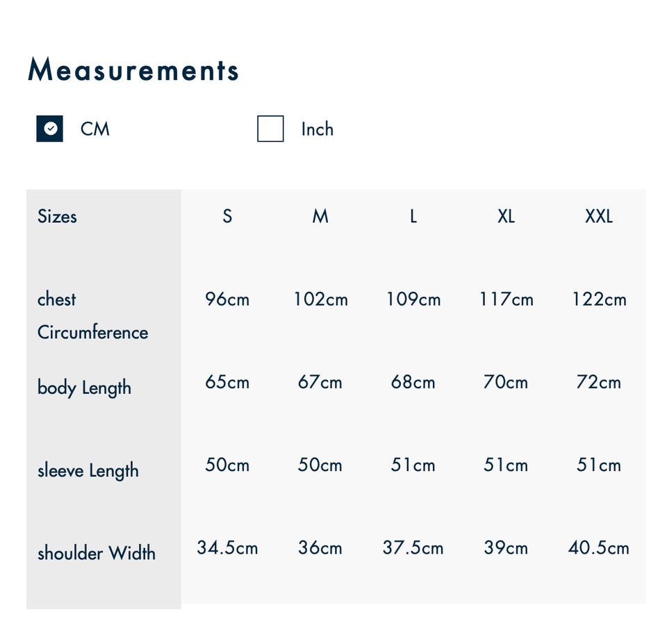Click the Inch label text
This screenshot has height=644, width=667.
click(x=317, y=129)
